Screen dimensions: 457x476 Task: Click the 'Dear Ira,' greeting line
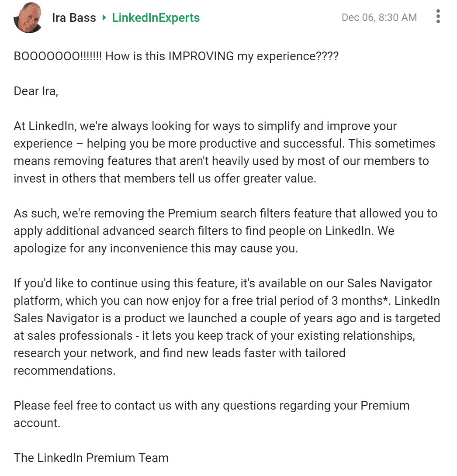click(36, 91)
